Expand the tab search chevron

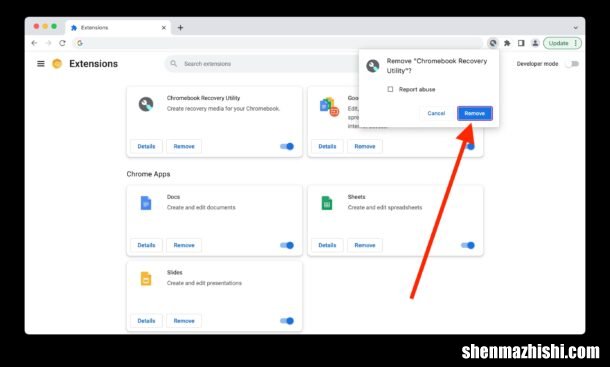tap(575, 28)
